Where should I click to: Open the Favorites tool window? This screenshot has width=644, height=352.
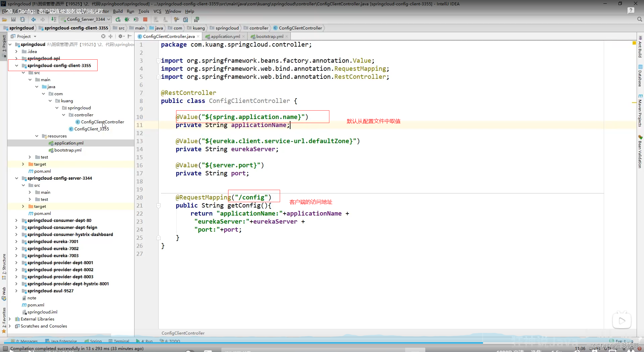point(4,320)
